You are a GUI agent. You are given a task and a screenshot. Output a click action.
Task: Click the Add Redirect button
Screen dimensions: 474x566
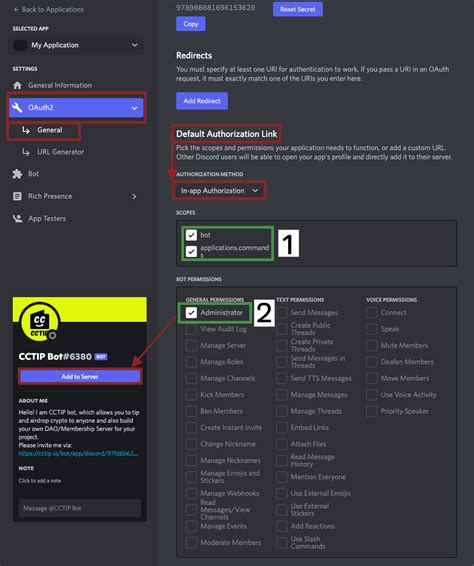coord(202,101)
